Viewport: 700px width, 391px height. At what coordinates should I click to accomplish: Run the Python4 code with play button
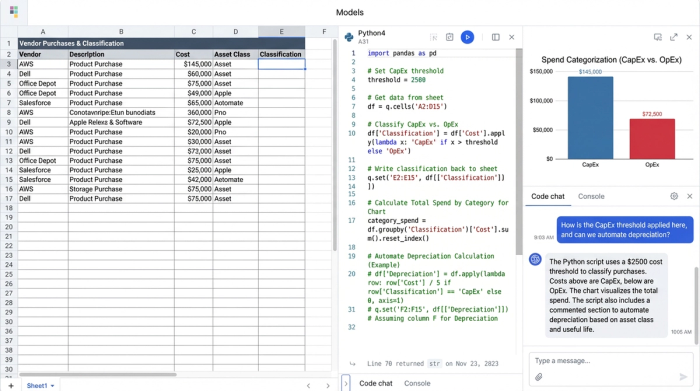[x=467, y=37]
